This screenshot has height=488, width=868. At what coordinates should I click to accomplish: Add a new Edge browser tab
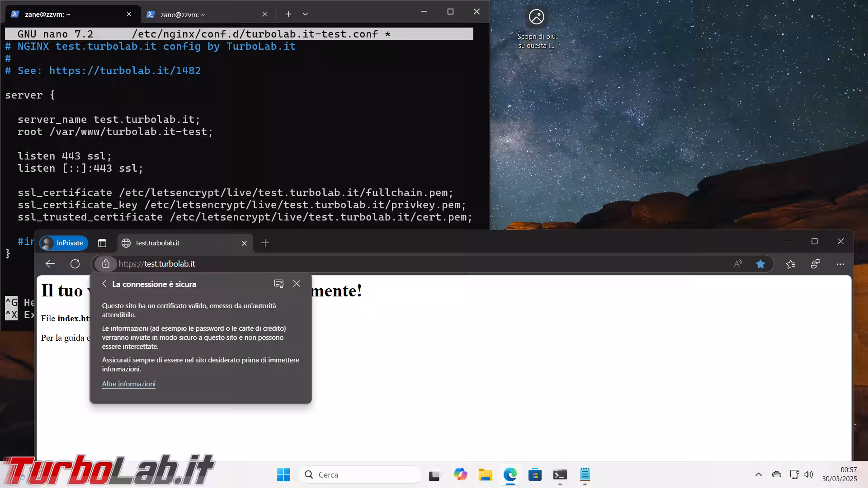pos(265,243)
